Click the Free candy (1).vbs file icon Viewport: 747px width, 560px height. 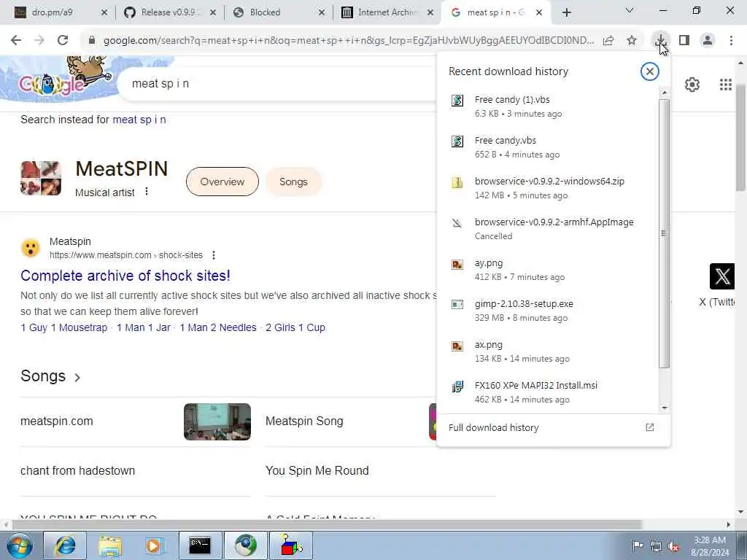(x=457, y=101)
